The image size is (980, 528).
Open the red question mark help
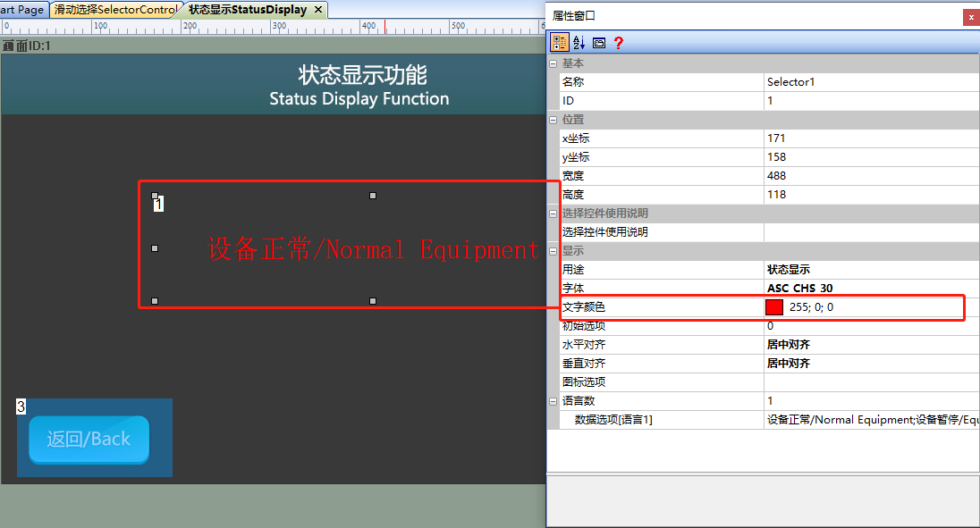click(618, 43)
